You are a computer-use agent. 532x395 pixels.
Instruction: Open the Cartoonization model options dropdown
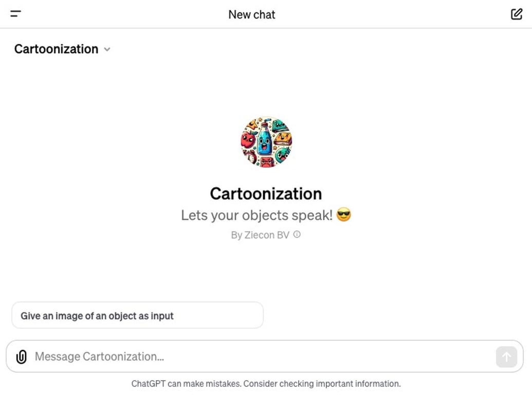(x=62, y=49)
